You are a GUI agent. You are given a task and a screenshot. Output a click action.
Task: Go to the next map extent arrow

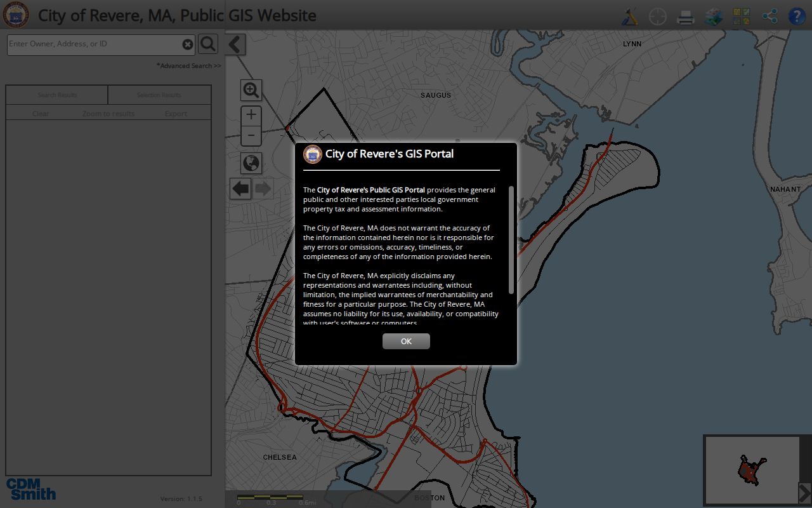coord(263,189)
